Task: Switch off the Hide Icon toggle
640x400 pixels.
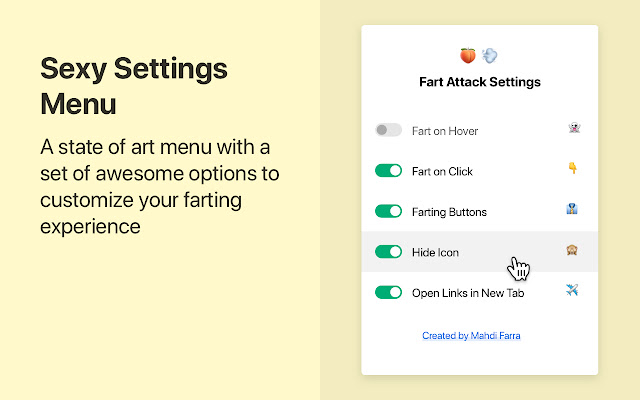Action: click(x=388, y=252)
